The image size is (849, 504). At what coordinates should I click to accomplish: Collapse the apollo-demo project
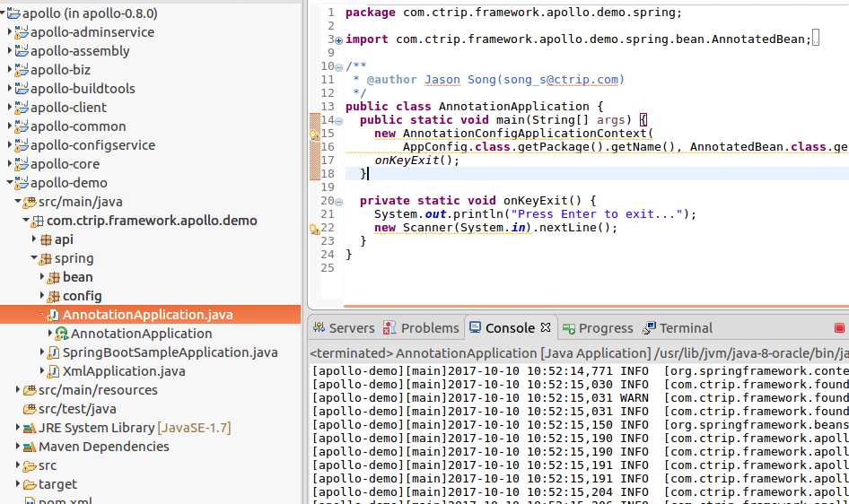pos(10,183)
